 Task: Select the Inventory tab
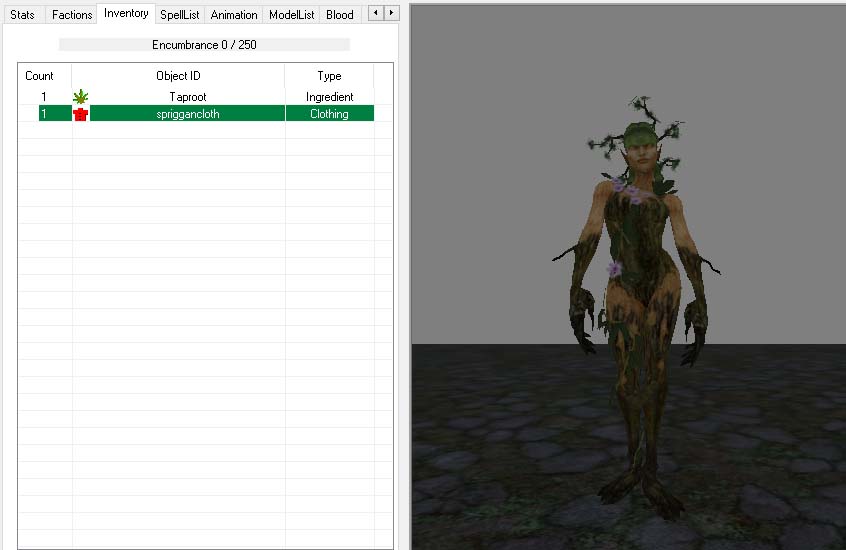[126, 14]
